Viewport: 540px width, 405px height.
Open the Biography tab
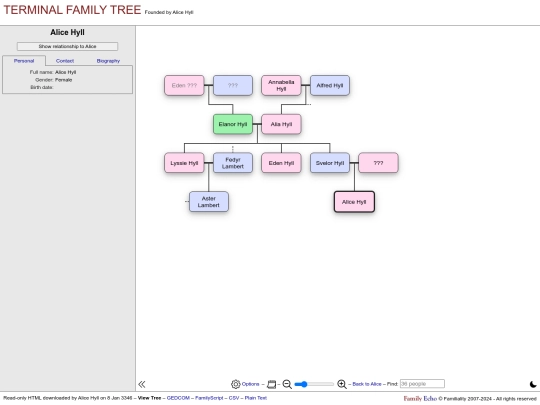(108, 61)
